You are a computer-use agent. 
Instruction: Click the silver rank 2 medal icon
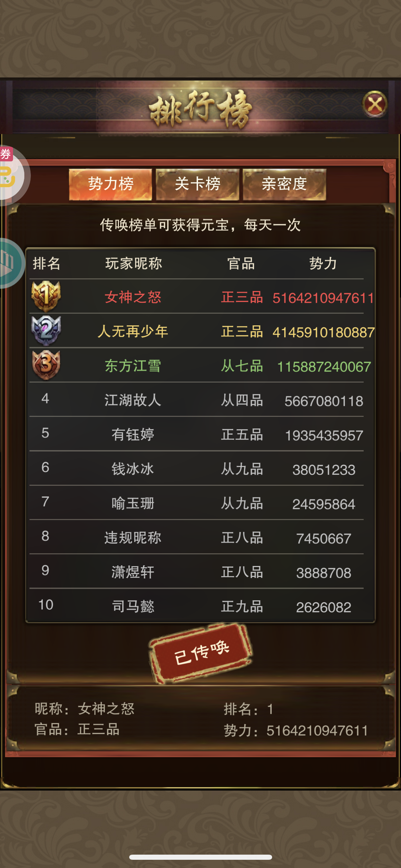pyautogui.click(x=46, y=330)
